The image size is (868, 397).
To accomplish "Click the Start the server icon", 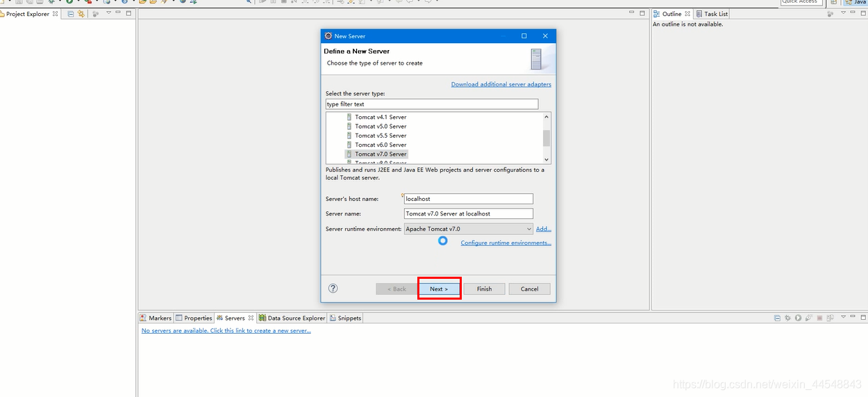I will (x=798, y=318).
